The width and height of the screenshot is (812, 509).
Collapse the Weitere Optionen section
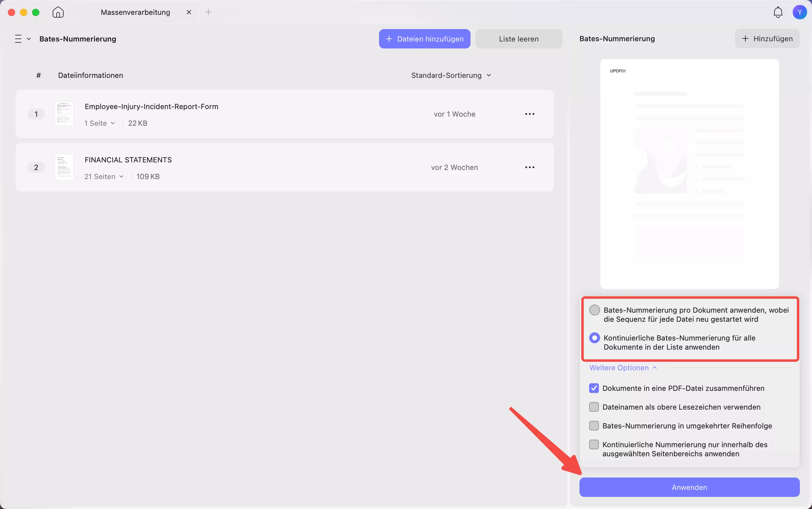[x=622, y=368]
